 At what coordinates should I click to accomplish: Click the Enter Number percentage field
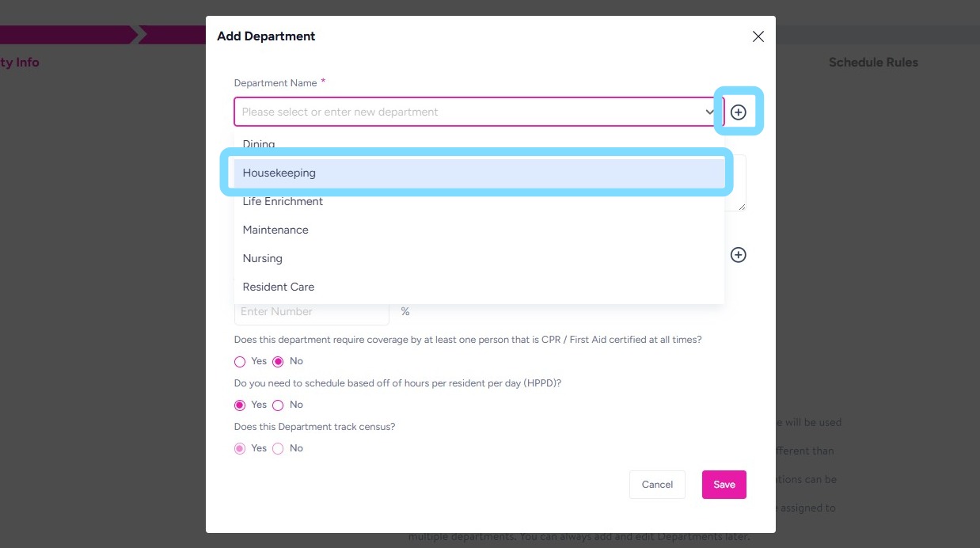point(311,312)
